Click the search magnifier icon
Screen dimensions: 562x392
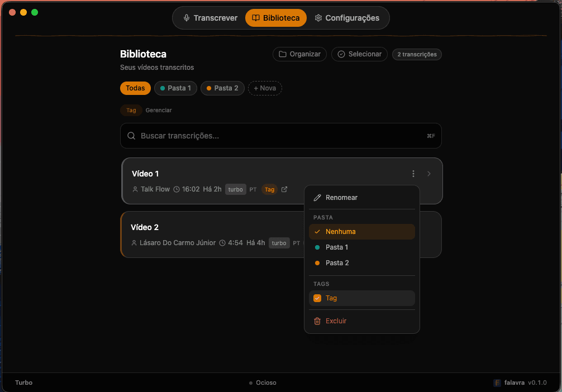coord(131,136)
